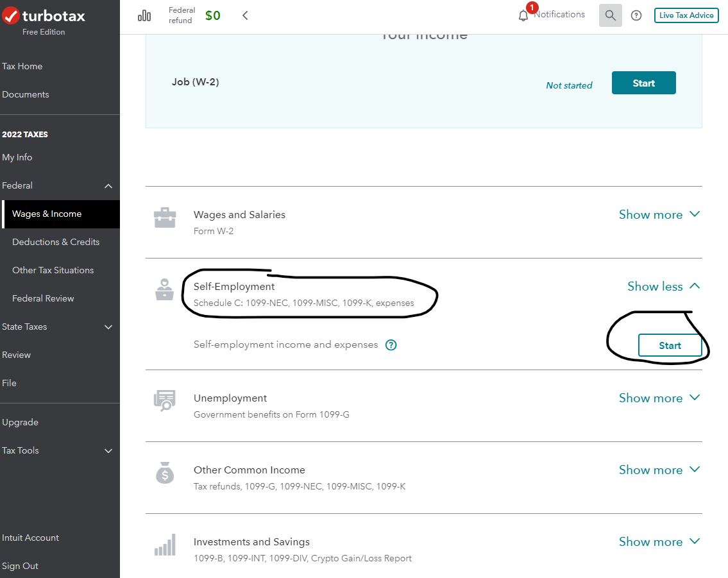Show more for Unemployment section
Image resolution: width=728 pixels, height=578 pixels.
pyautogui.click(x=659, y=398)
